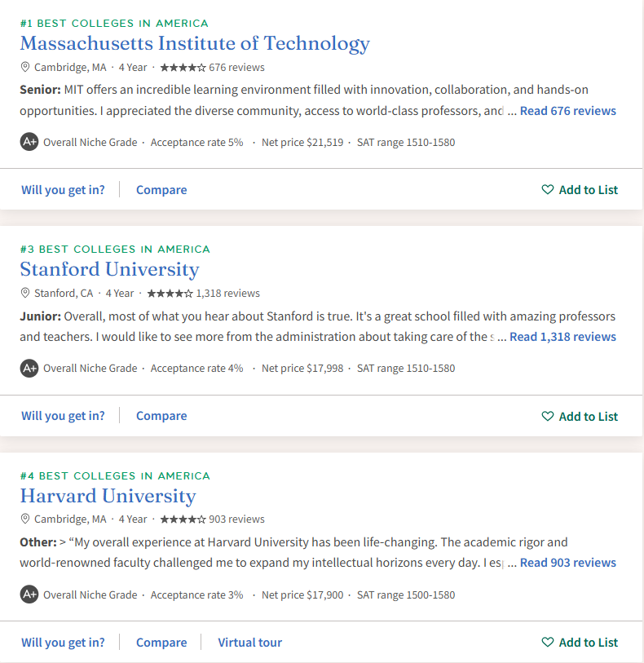Toggle Stanford's Add to List heart
The height and width of the screenshot is (663, 644).
click(x=547, y=416)
